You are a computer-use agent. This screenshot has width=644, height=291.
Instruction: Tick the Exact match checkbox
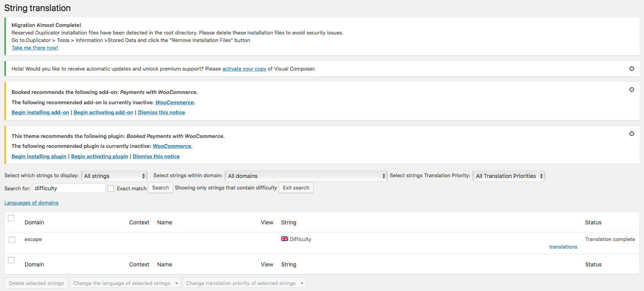(111, 188)
